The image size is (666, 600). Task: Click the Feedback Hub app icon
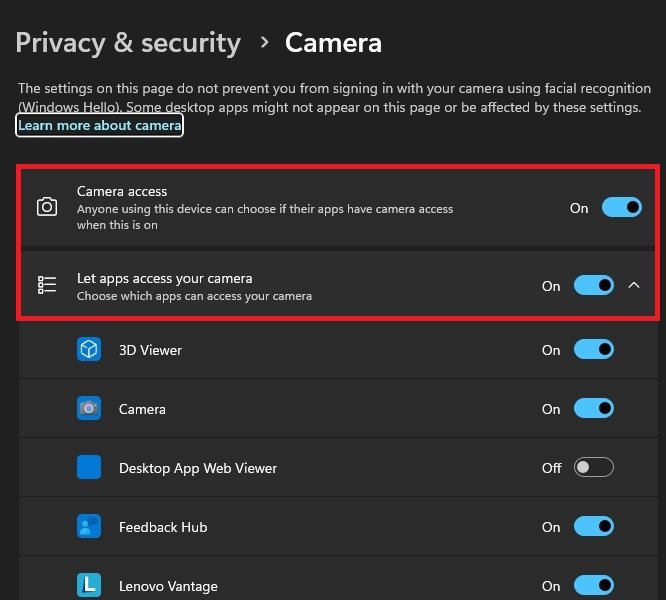pos(89,527)
